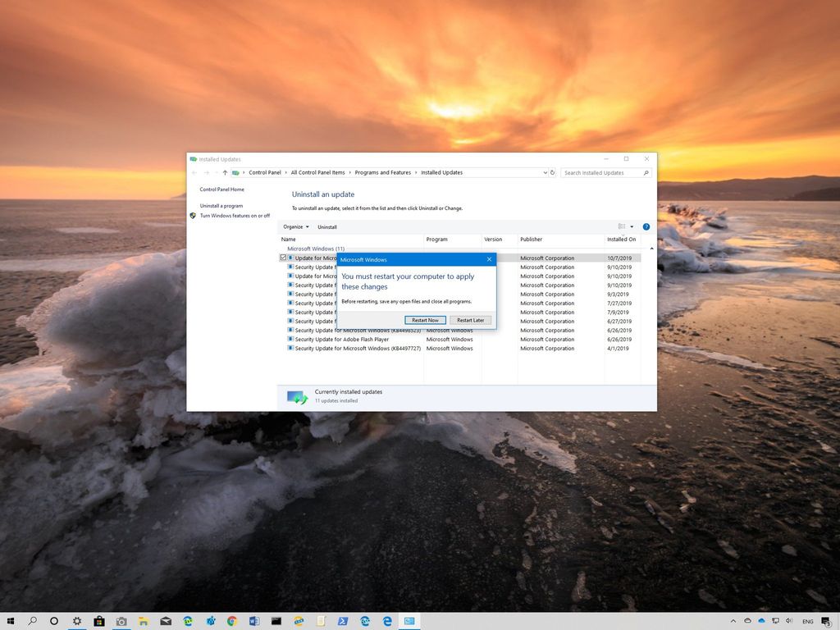Refresh the address bar

tap(552, 172)
